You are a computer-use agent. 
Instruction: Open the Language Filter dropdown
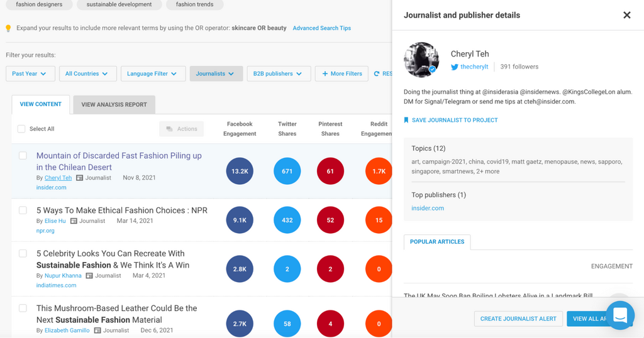[153, 74]
